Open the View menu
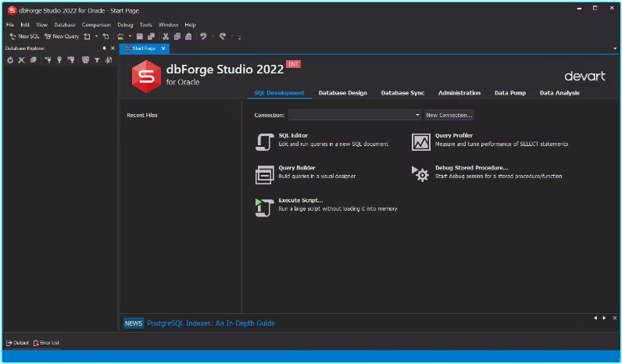 41,24
